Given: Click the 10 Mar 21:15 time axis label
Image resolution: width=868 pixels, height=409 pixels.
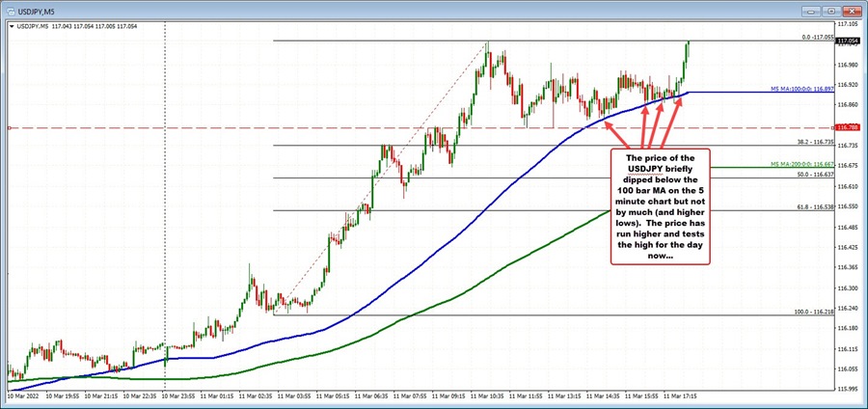Looking at the screenshot, I should click(x=99, y=396).
